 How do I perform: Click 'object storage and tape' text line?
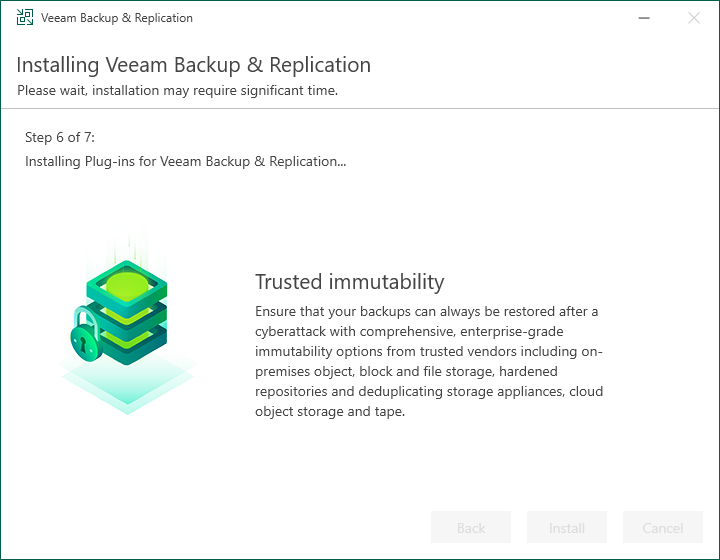coord(330,411)
